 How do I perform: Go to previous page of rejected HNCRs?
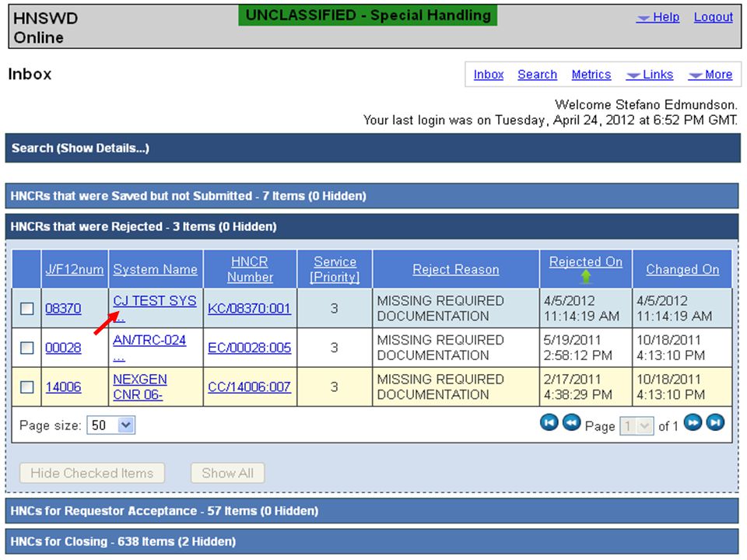(x=571, y=423)
